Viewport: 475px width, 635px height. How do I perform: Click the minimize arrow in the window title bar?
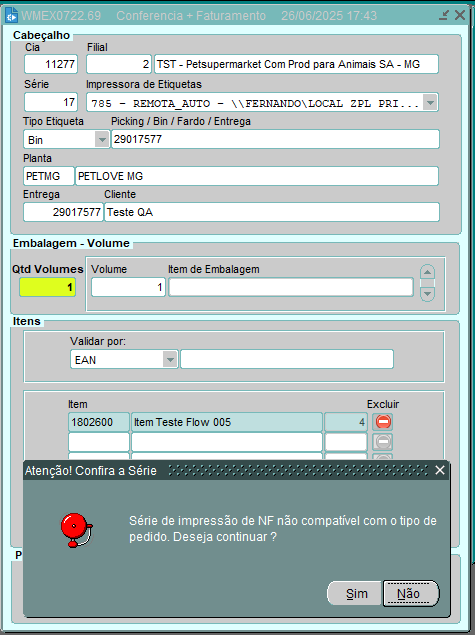(x=444, y=15)
